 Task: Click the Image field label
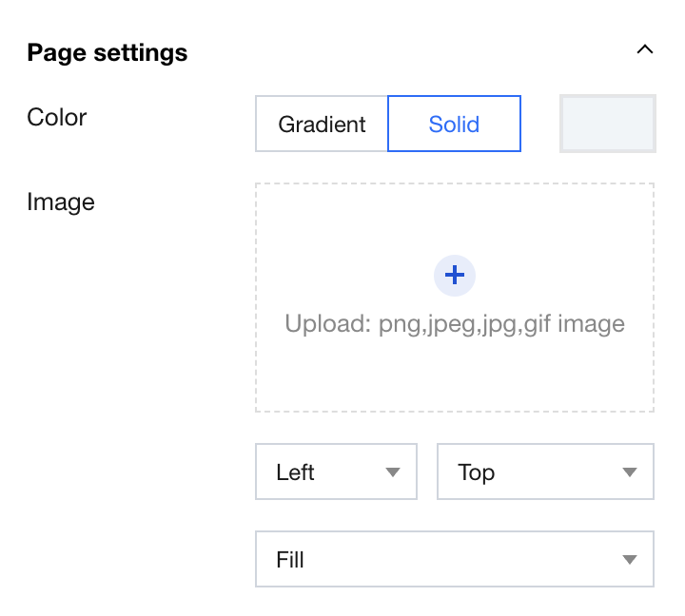pyautogui.click(x=61, y=202)
